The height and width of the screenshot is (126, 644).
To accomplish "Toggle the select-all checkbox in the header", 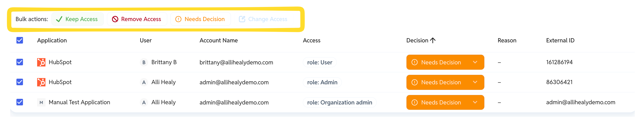I will 20,40.
